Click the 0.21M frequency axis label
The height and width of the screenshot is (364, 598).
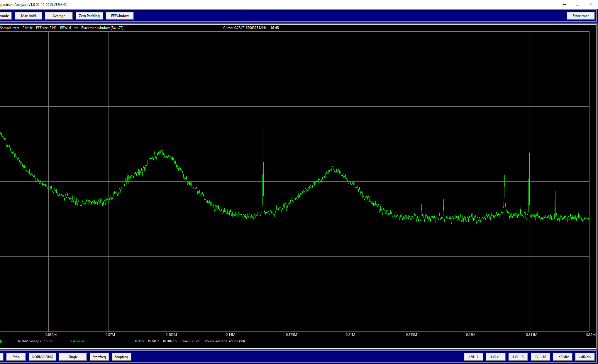350,334
